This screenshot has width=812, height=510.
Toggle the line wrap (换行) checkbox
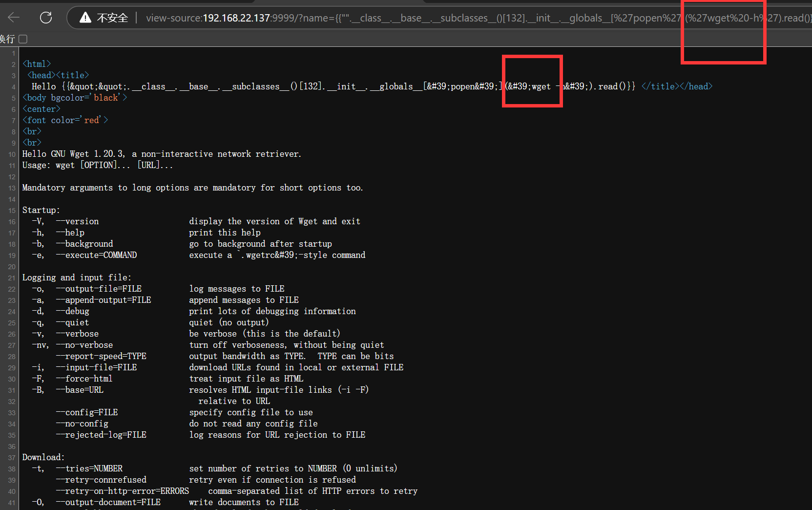coord(23,39)
